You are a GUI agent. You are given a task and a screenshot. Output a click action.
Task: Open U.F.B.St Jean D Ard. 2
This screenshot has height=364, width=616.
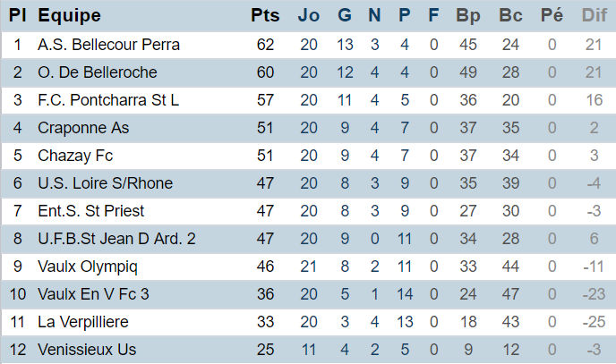point(116,239)
